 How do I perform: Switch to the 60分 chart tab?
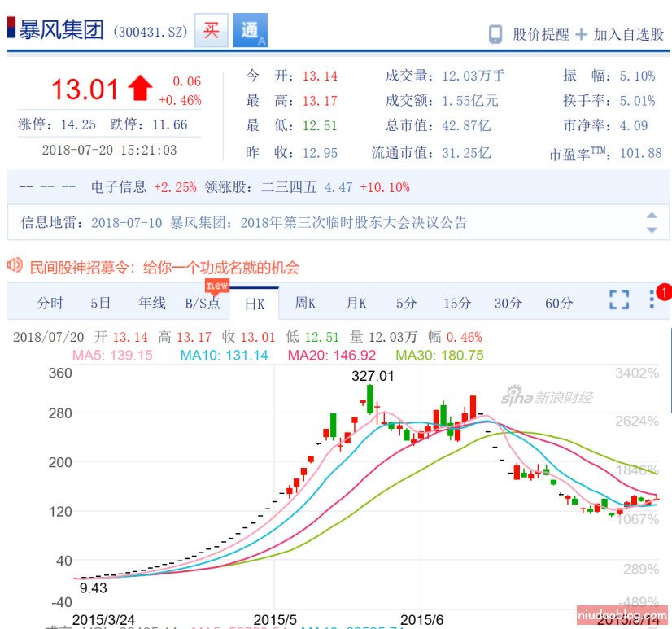pyautogui.click(x=559, y=304)
